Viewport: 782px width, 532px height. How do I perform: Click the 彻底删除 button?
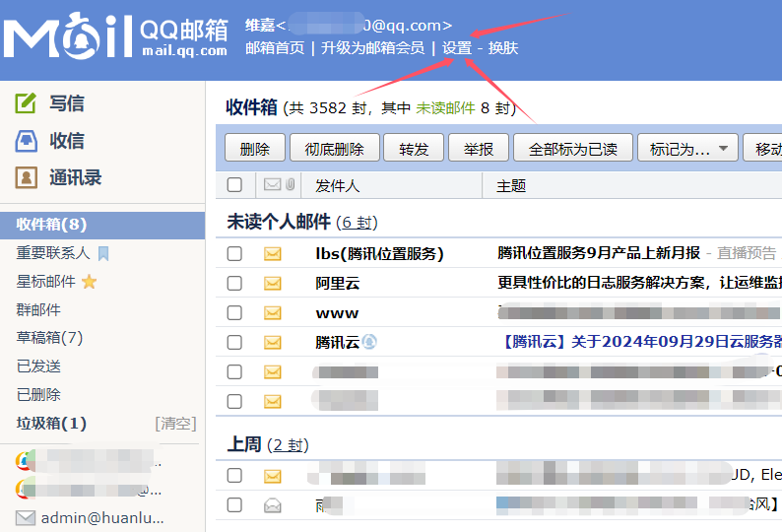coord(335,148)
